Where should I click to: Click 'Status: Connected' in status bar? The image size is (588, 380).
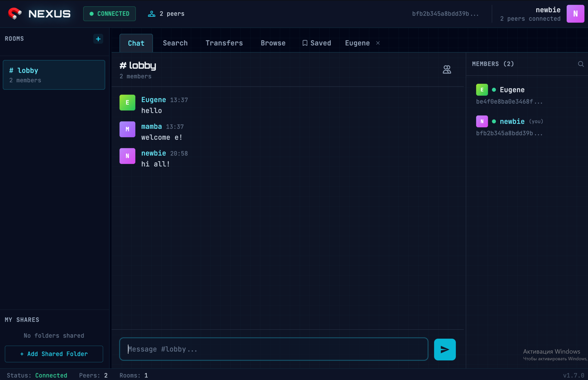(37, 375)
